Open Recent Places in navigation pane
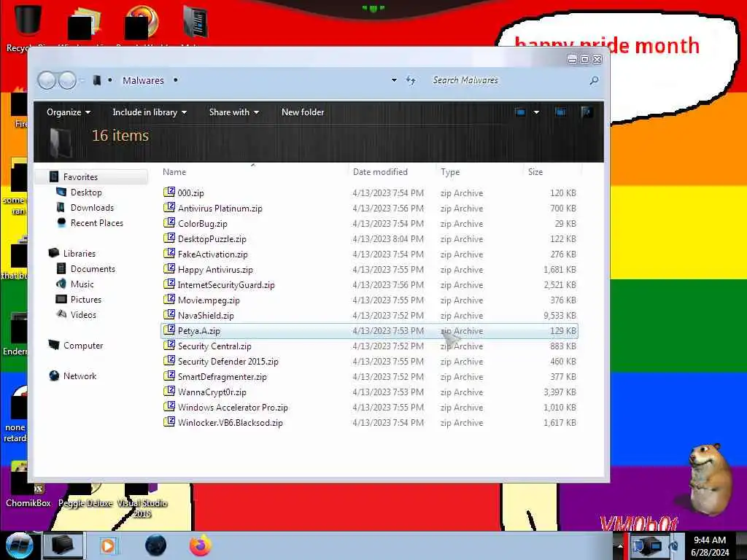Viewport: 747px width, 560px height. 97,223
